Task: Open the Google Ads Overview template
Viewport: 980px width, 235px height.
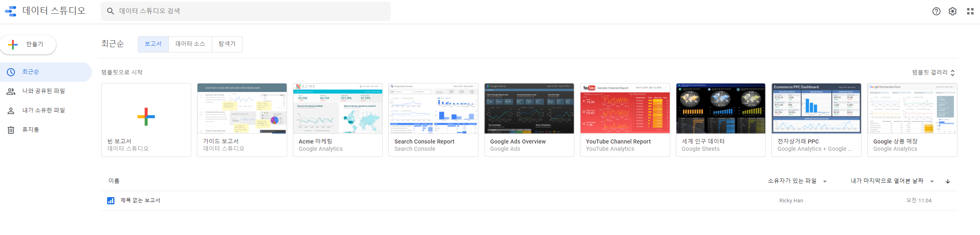Action: pos(529,120)
